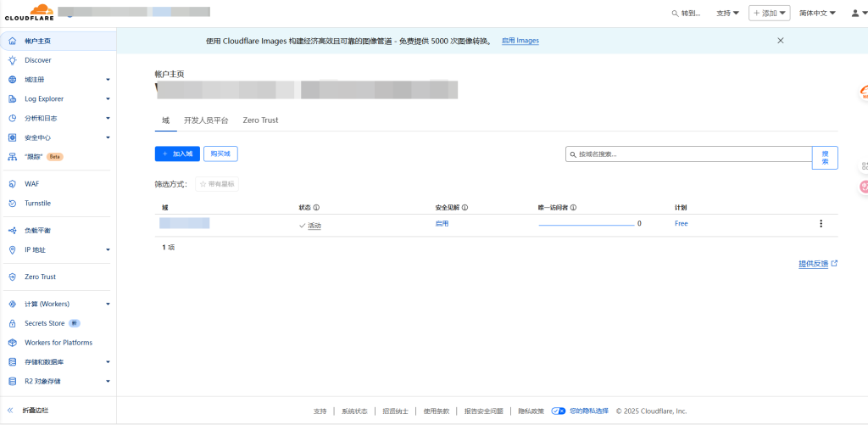Open the 简体中文 language dropdown
868x425 pixels.
click(818, 14)
